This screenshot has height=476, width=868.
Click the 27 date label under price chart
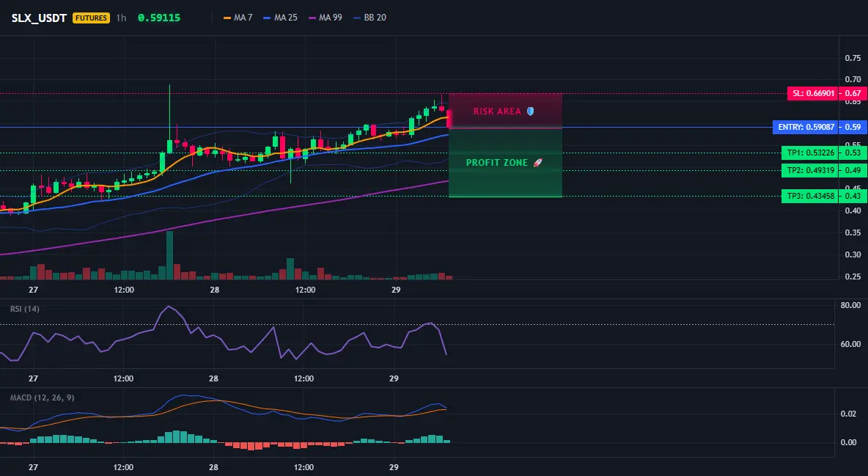pyautogui.click(x=33, y=290)
